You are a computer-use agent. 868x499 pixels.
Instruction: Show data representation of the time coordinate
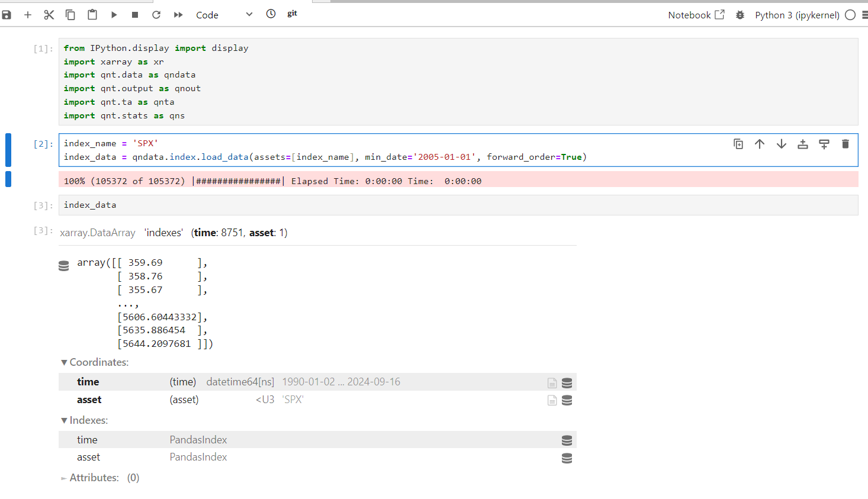coord(567,383)
